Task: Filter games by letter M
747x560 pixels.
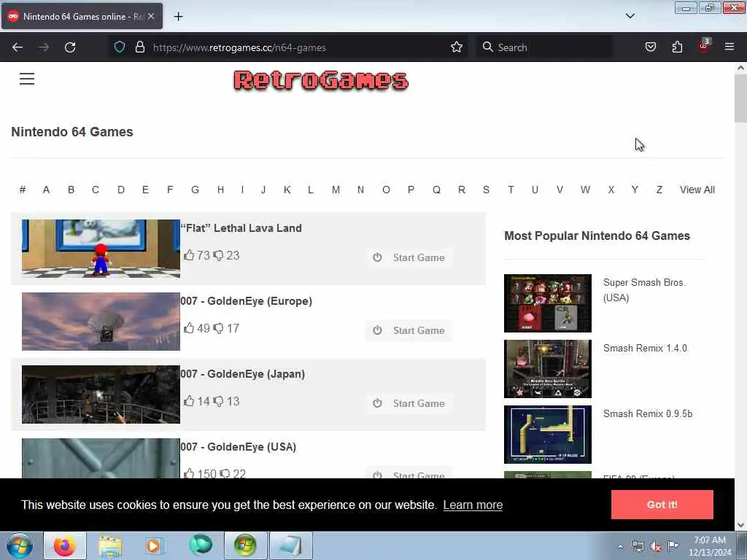Action: point(336,190)
